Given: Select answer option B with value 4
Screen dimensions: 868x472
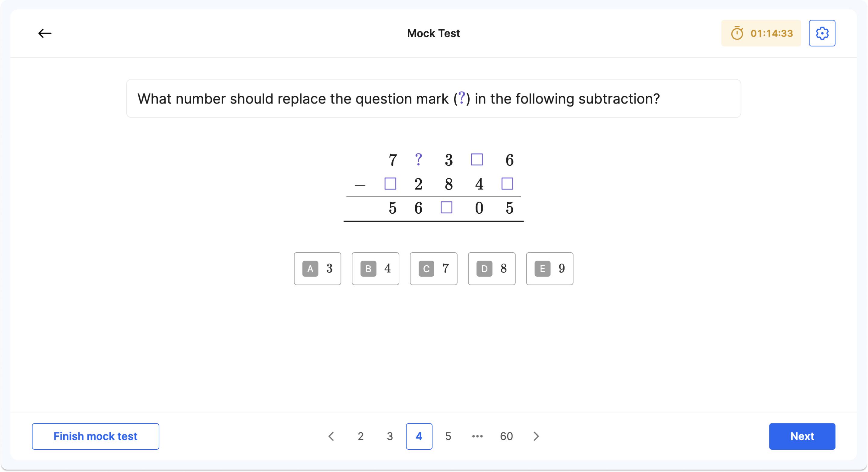Looking at the screenshot, I should coord(375,268).
